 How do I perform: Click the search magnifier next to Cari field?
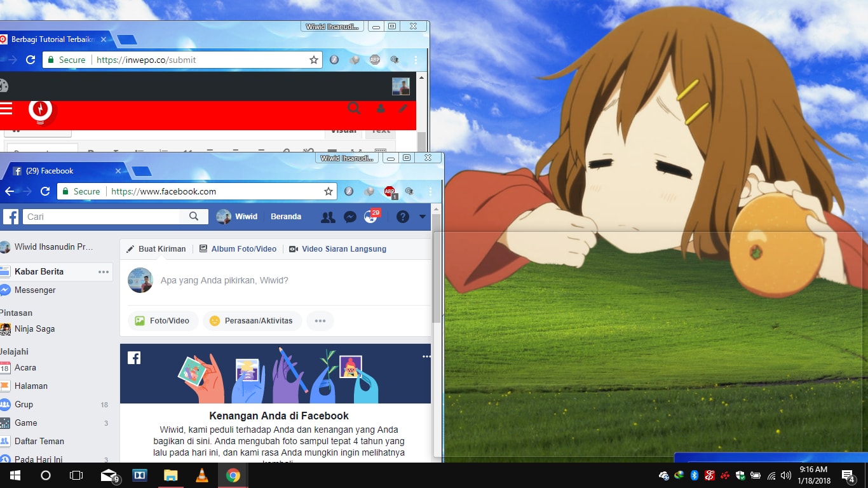pyautogui.click(x=194, y=217)
